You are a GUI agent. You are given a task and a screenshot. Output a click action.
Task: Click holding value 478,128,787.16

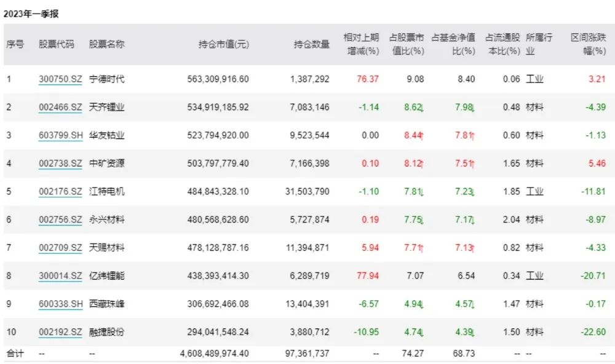pos(218,248)
